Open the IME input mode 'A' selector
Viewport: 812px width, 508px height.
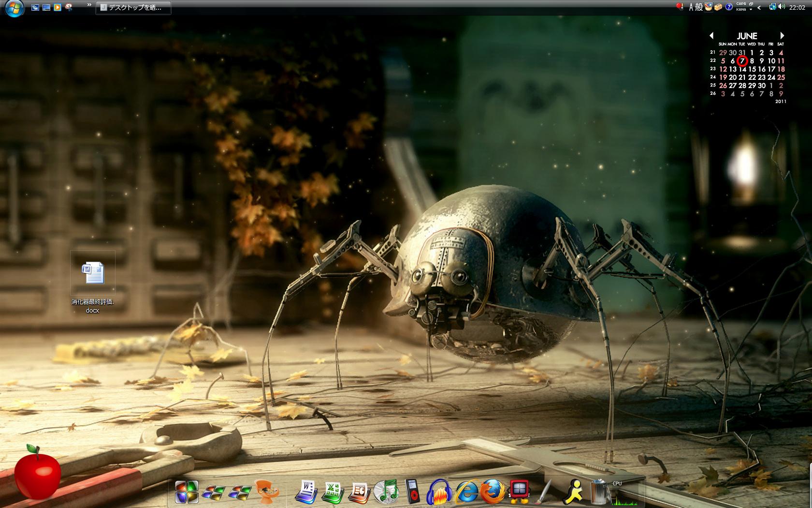point(692,7)
